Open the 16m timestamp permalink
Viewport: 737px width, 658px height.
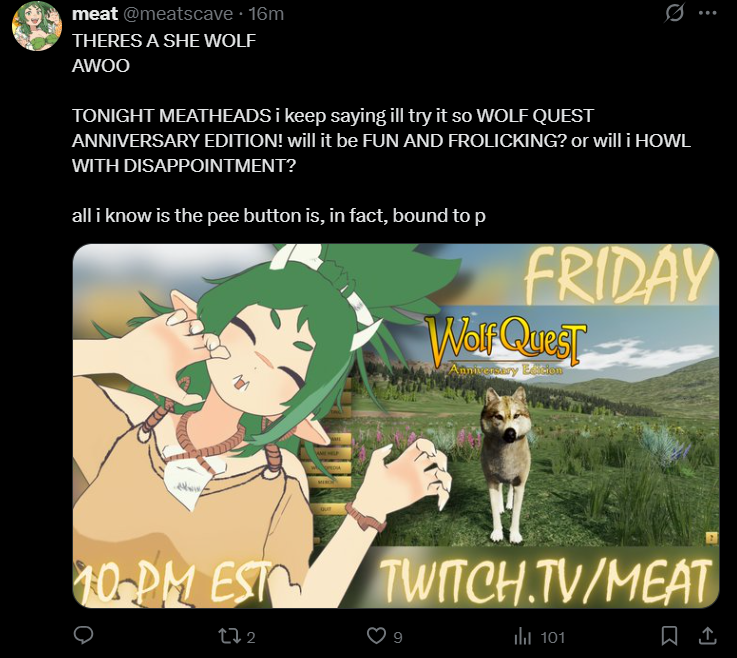pos(266,14)
